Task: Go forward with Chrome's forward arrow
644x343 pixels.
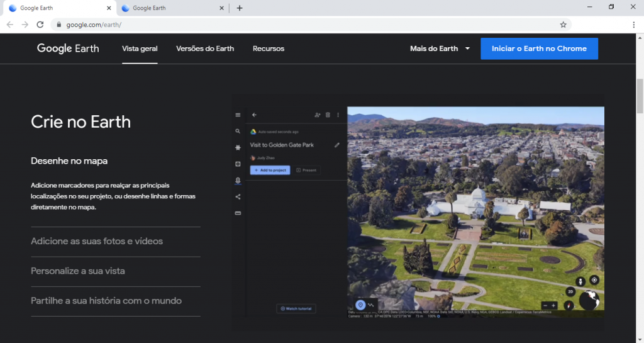Action: coord(25,25)
